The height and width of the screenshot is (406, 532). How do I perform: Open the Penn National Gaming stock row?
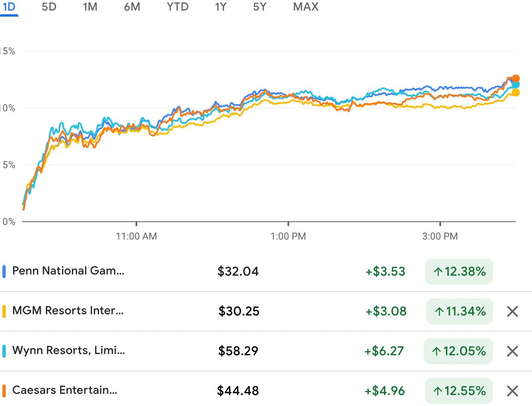pyautogui.click(x=266, y=272)
